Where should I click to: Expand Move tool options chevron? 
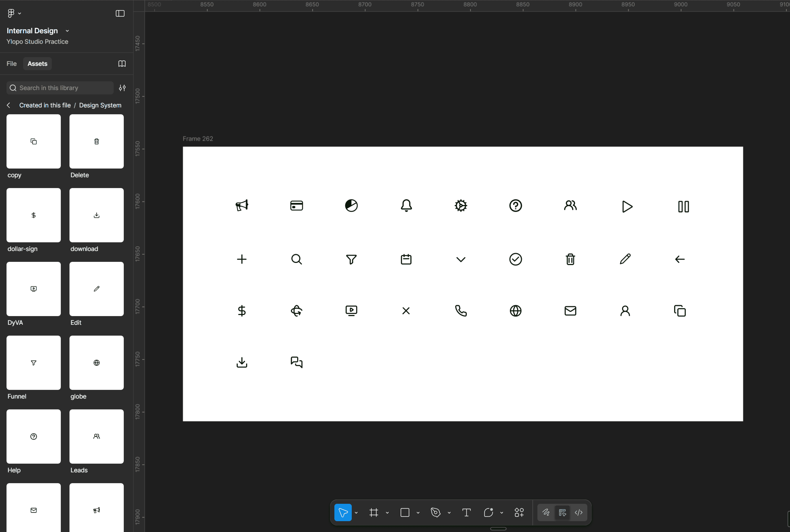[356, 513]
